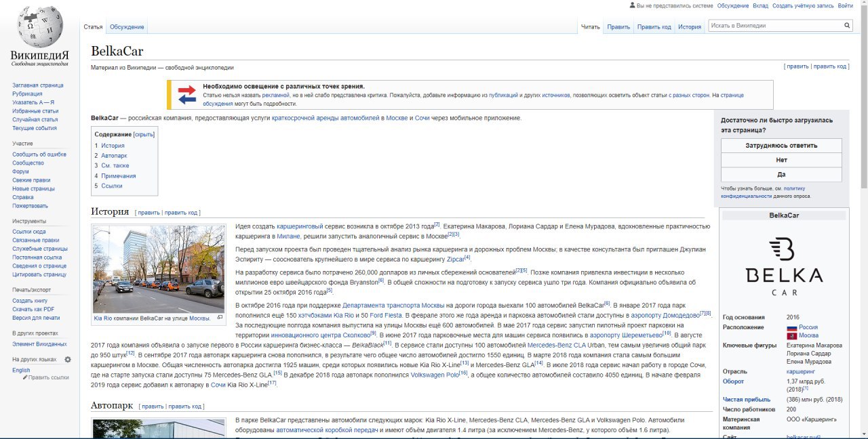Click править next to История heading
868x439 pixels.
click(149, 212)
